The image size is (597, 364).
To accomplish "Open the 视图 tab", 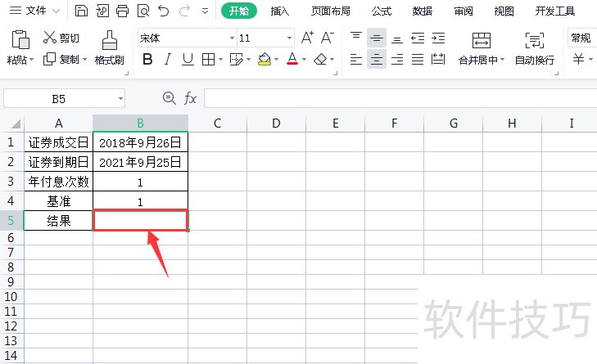I will [504, 11].
